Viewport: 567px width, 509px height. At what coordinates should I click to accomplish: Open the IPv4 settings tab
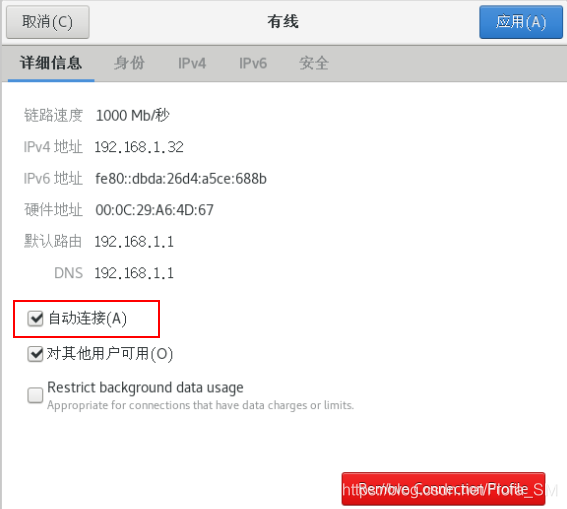192,63
